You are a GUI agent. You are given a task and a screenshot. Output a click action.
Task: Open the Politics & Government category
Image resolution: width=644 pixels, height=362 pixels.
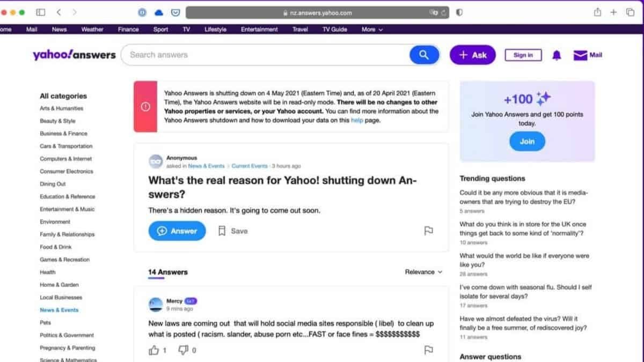click(67, 335)
